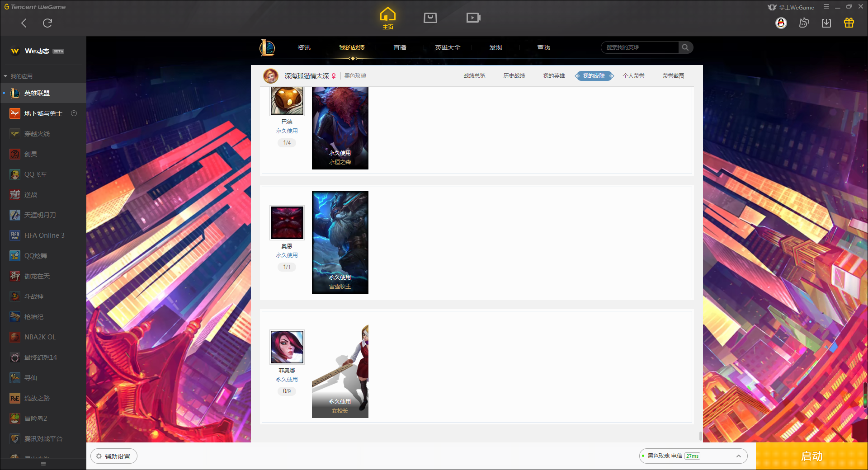
Task: Open the 资讯 tab
Action: (304, 47)
